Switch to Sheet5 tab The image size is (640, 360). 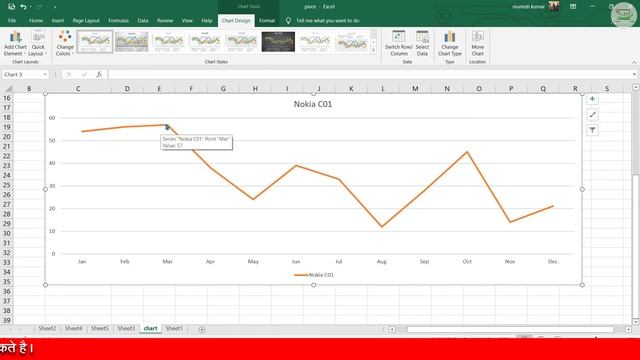100,328
